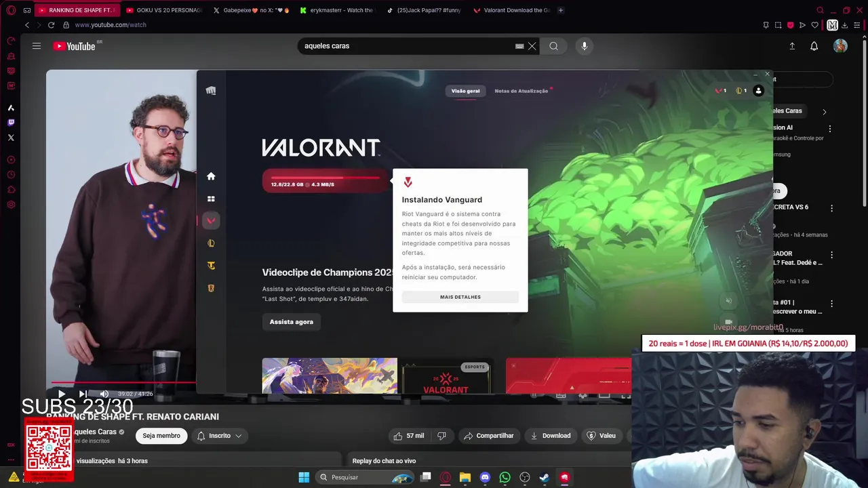The image size is (868, 488).
Task: Dislike the video
Action: [442, 436]
